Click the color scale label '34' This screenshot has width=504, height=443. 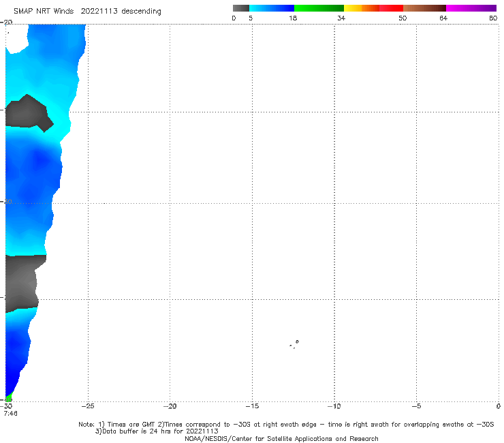tap(341, 18)
